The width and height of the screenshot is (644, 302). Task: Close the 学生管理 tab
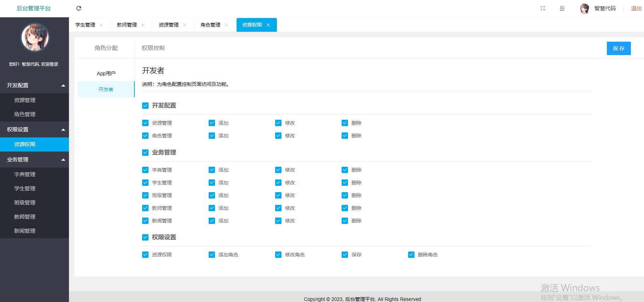101,25
